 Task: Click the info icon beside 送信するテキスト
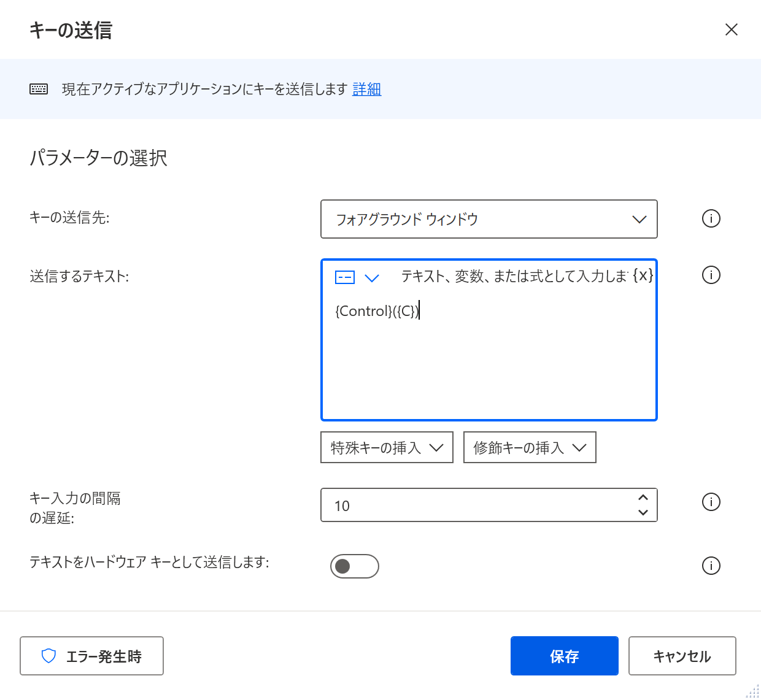[x=711, y=275]
